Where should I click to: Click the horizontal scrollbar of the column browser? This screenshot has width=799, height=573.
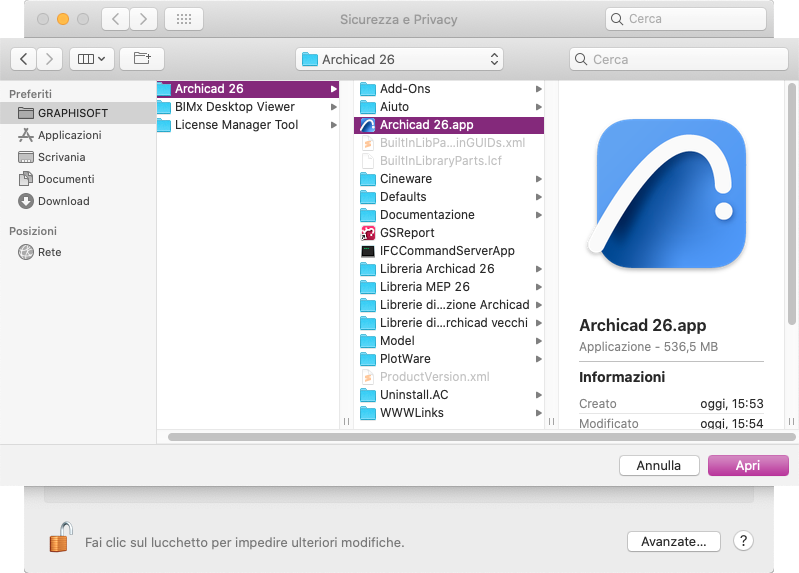click(482, 437)
